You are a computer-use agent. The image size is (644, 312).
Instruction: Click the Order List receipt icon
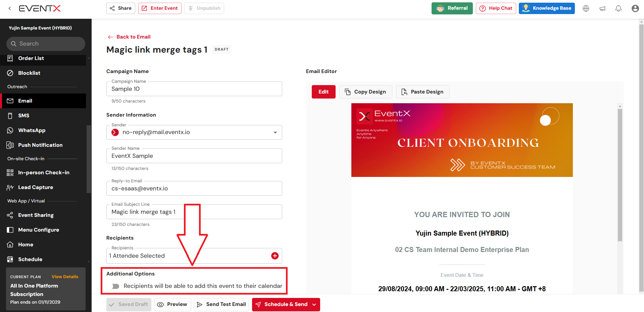tap(10, 58)
